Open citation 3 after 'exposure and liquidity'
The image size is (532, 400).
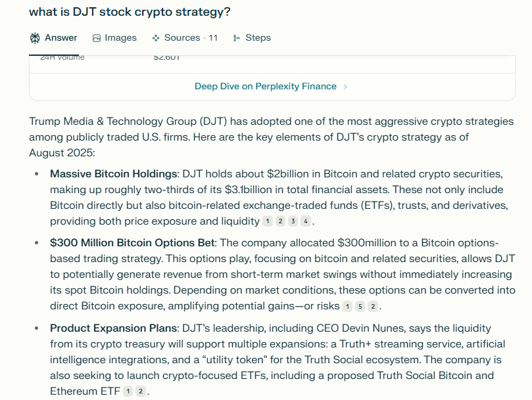point(293,221)
